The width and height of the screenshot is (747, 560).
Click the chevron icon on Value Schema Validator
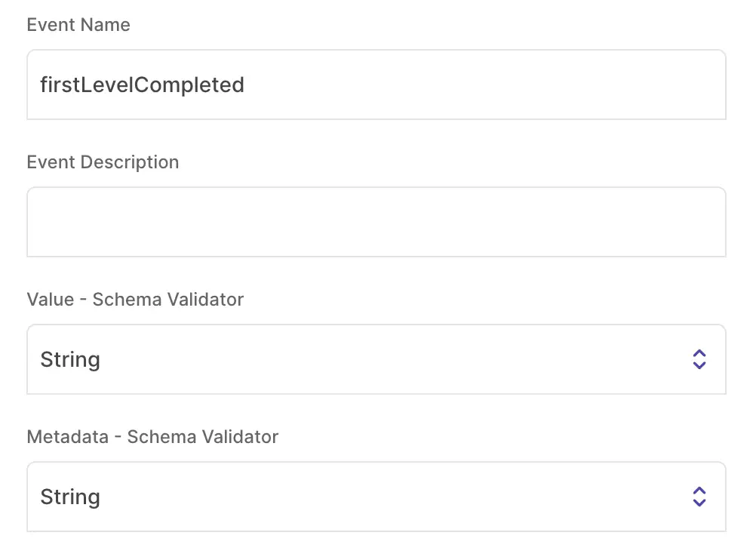point(699,360)
